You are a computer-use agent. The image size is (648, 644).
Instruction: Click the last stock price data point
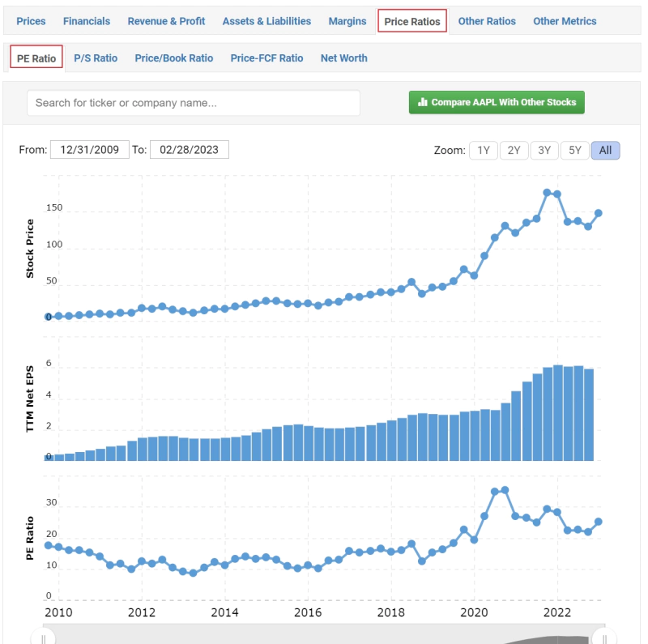point(598,213)
